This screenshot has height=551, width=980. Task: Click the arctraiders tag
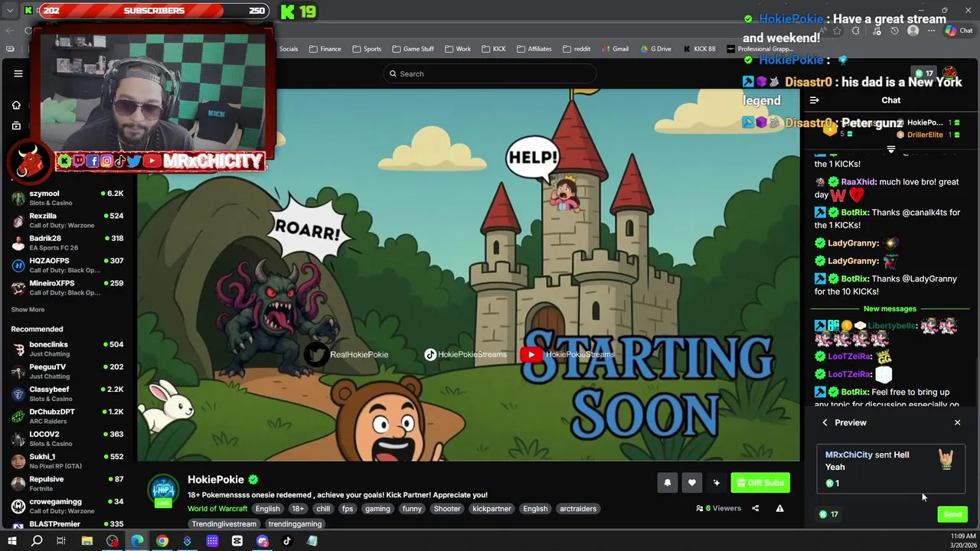[578, 509]
